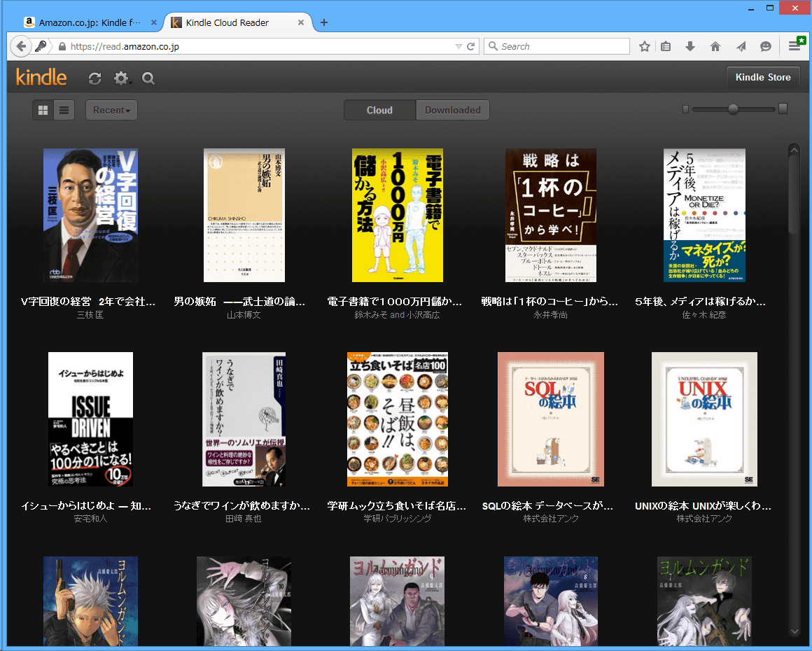Click the Firefox downloads arrow icon

pyautogui.click(x=690, y=46)
